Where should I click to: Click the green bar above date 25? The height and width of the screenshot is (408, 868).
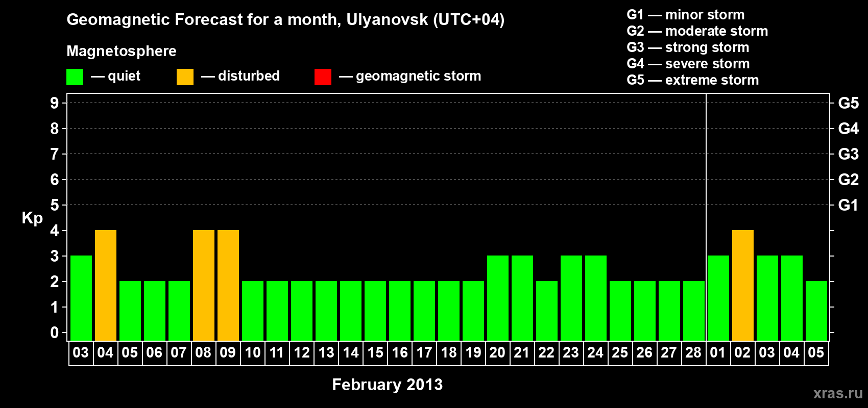[x=620, y=311]
